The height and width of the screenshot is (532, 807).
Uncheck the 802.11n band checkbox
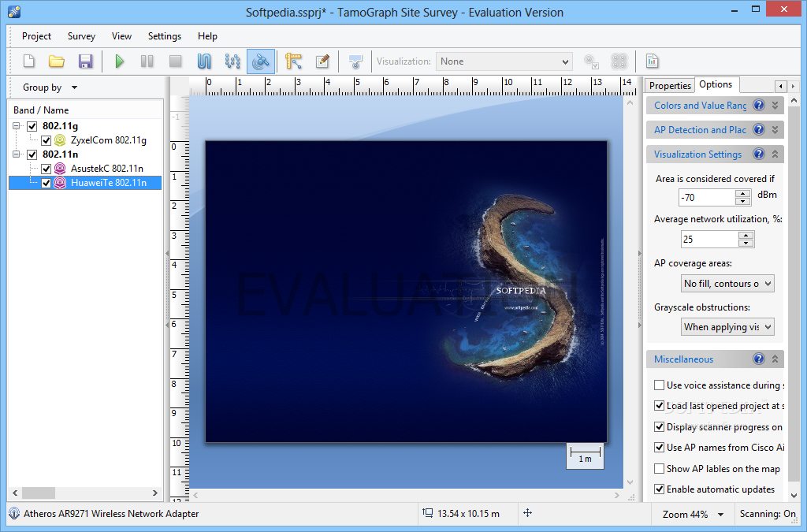click(x=32, y=154)
